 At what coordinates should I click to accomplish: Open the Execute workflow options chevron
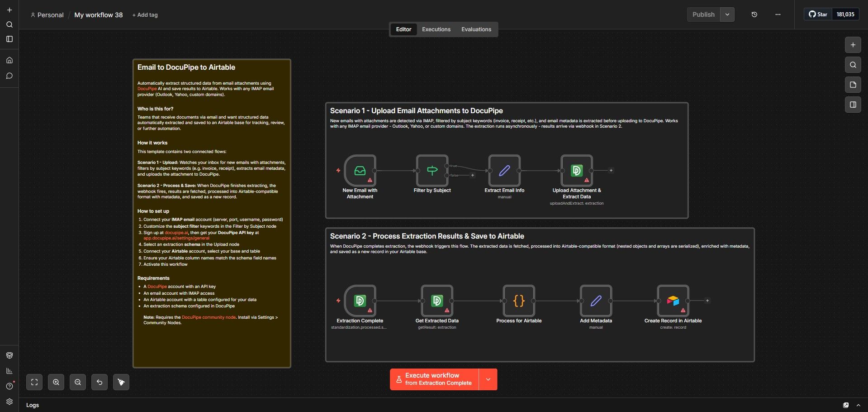(488, 379)
